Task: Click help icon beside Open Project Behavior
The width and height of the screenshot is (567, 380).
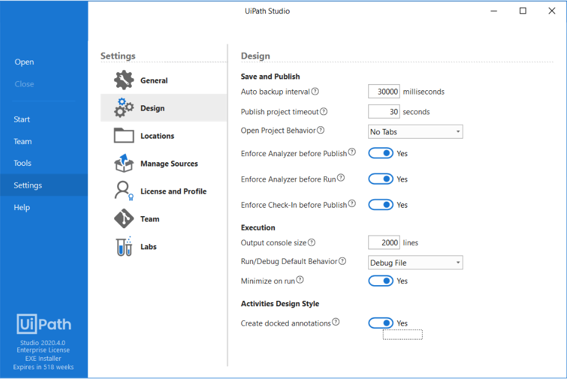Action: coord(320,130)
